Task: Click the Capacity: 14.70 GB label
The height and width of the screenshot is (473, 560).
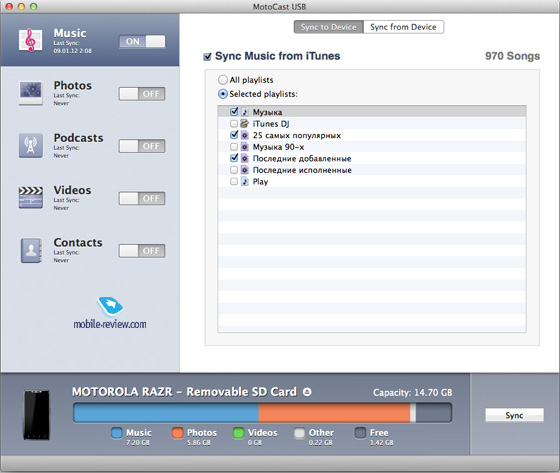Action: tap(412, 393)
